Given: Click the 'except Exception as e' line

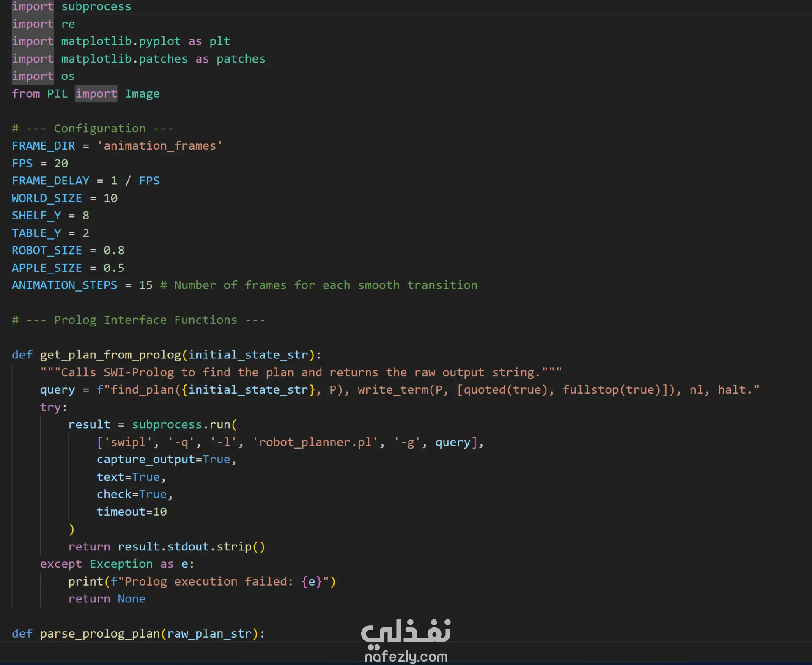Looking at the screenshot, I should [x=117, y=564].
